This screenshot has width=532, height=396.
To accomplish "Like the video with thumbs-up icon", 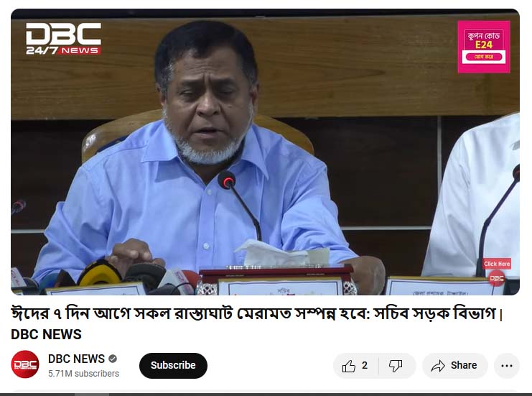I will (349, 366).
